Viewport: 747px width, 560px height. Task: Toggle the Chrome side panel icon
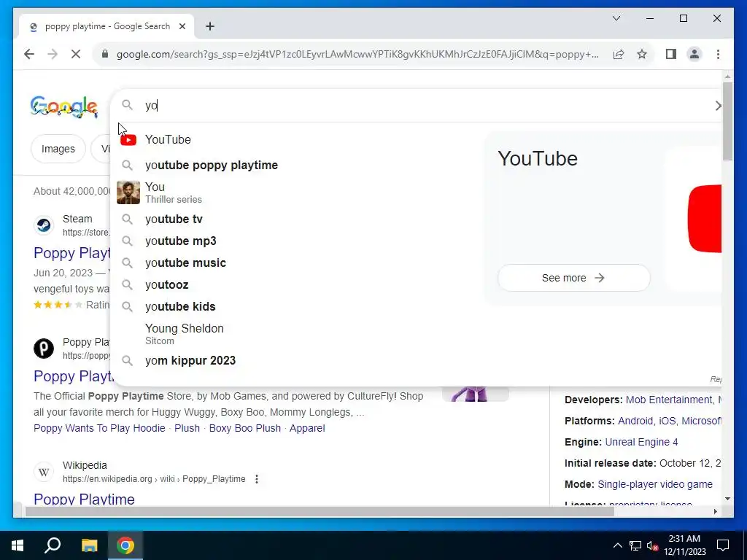point(671,54)
